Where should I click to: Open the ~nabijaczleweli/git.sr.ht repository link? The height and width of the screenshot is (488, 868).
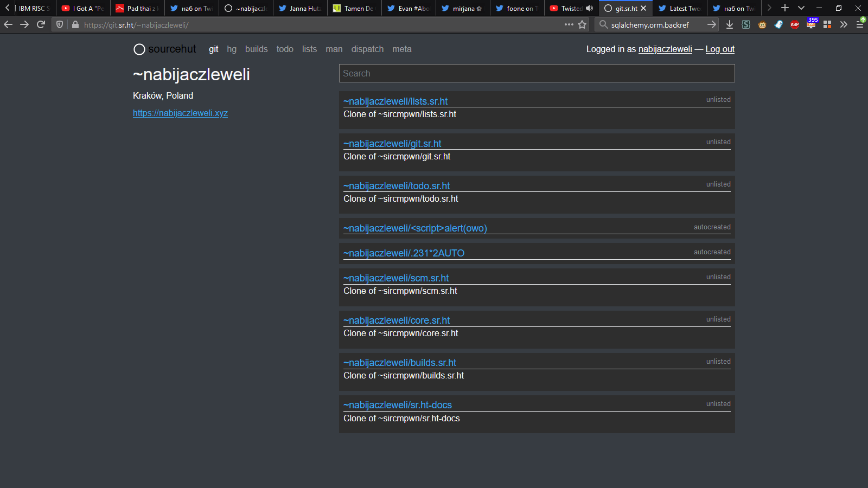392,144
